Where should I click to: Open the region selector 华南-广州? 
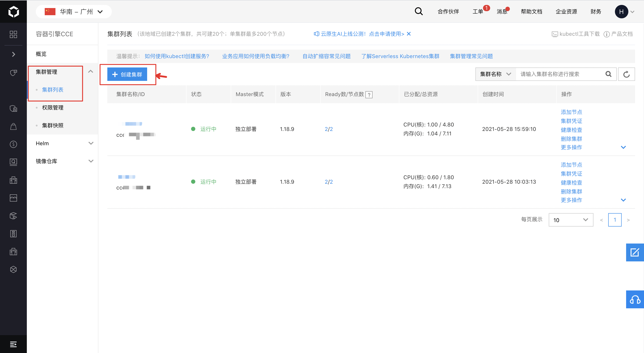[74, 11]
